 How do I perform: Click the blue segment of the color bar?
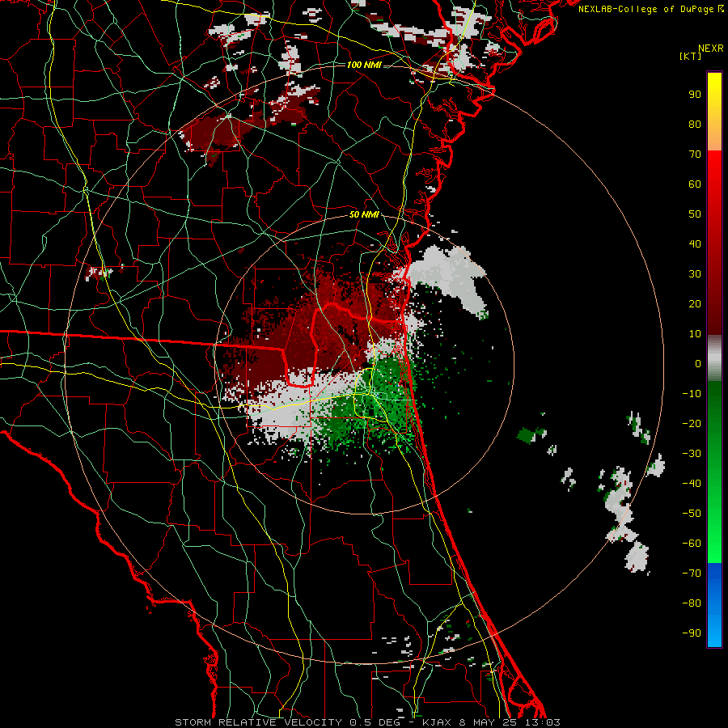714,605
